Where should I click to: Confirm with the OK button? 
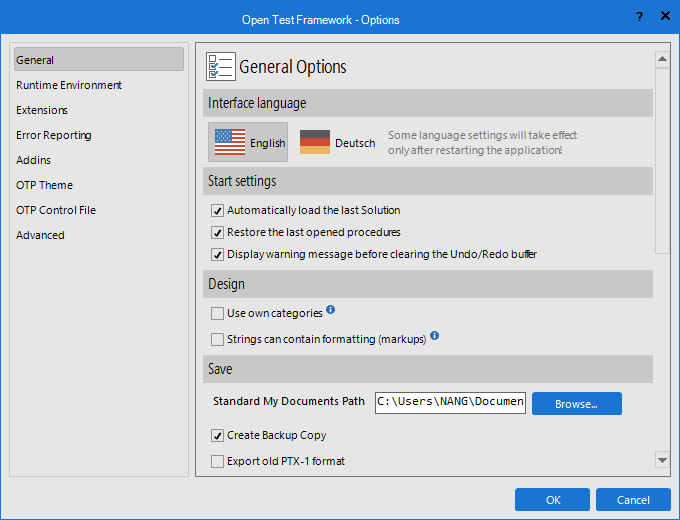(x=552, y=500)
